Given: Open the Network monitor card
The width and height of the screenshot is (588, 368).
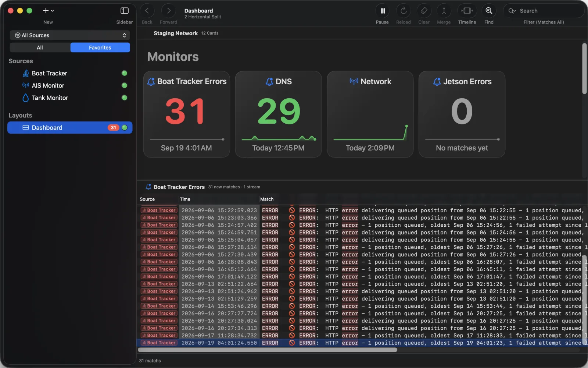Looking at the screenshot, I should click(370, 114).
